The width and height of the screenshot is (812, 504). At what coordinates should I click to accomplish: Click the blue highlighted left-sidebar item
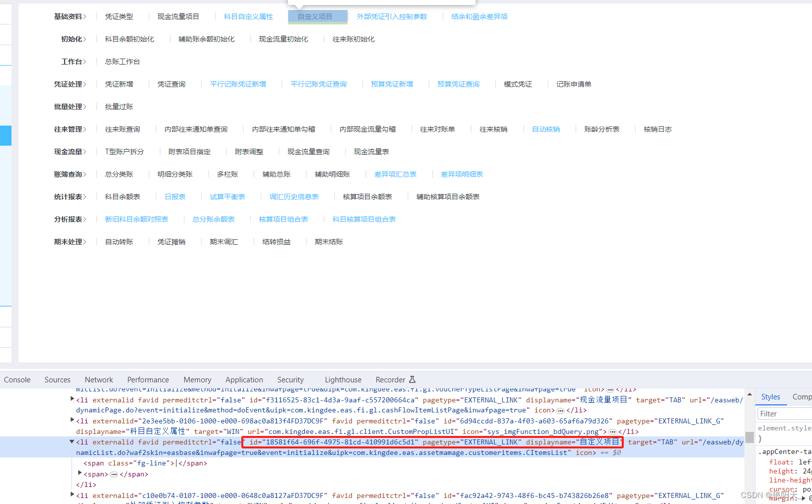[6, 136]
